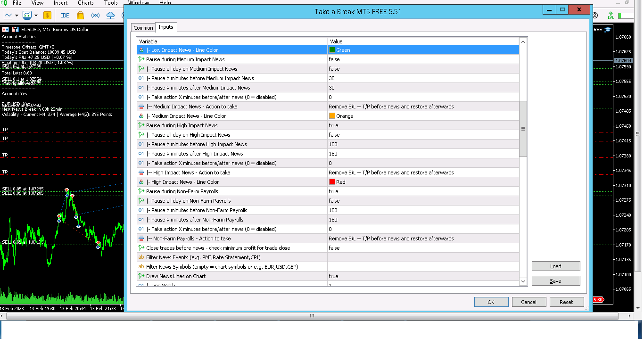The width and height of the screenshot is (644, 362).
Task: Open the Charts menu
Action: (x=86, y=3)
